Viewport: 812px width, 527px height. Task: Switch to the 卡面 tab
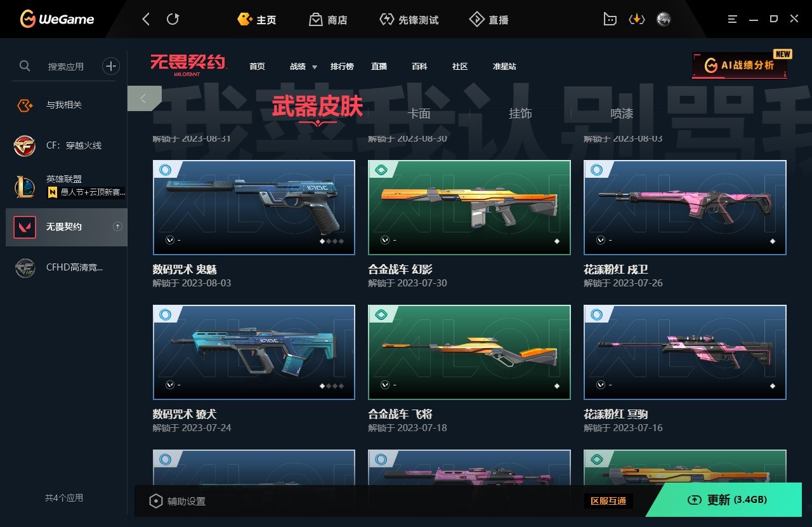[x=419, y=114]
